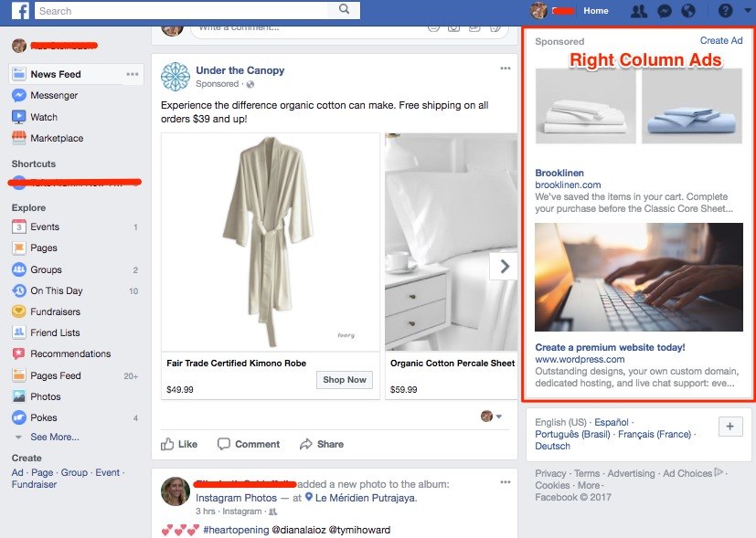Open the Notifications globe icon
Image resolution: width=756 pixels, height=538 pixels.
pos(688,11)
